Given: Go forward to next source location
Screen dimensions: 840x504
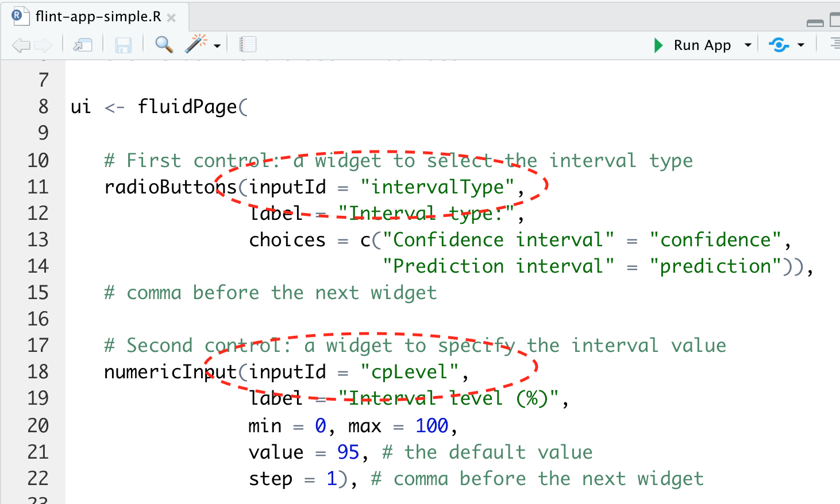Looking at the screenshot, I should coord(43,45).
